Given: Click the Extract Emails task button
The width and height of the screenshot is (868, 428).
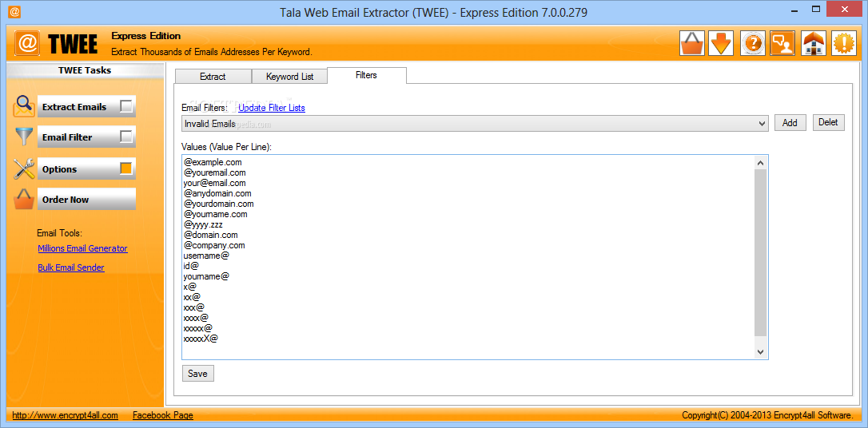Looking at the screenshot, I should pyautogui.click(x=86, y=107).
